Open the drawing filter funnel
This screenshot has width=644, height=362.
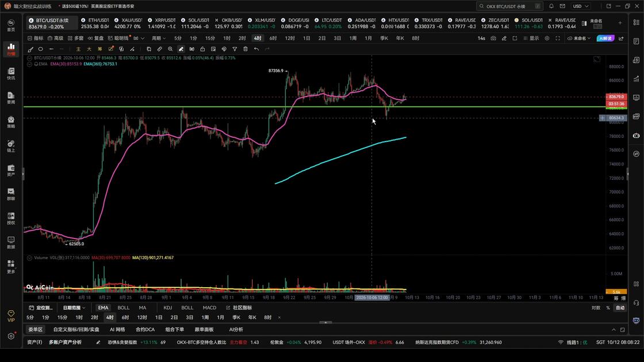click(235, 49)
